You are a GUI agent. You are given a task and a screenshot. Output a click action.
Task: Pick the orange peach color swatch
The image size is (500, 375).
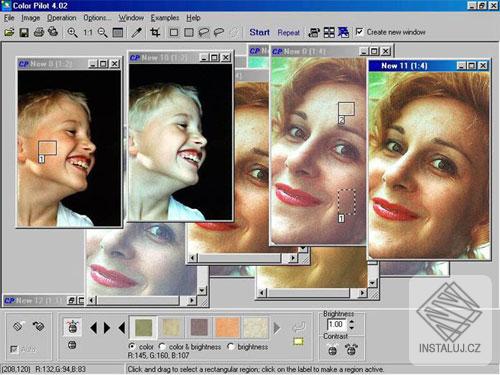227,327
